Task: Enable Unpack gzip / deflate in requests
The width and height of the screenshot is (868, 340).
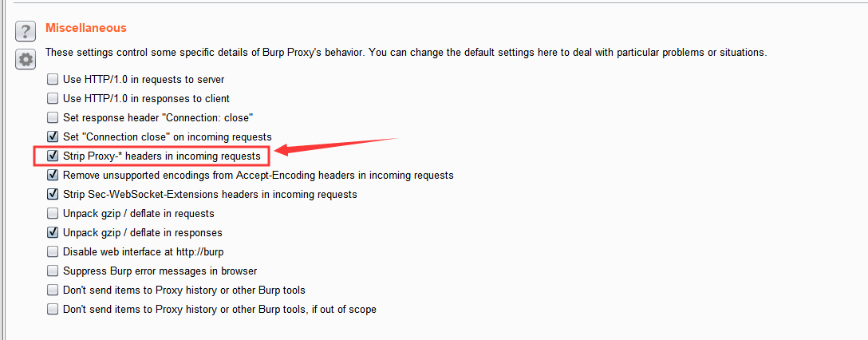Action: pyautogui.click(x=53, y=214)
